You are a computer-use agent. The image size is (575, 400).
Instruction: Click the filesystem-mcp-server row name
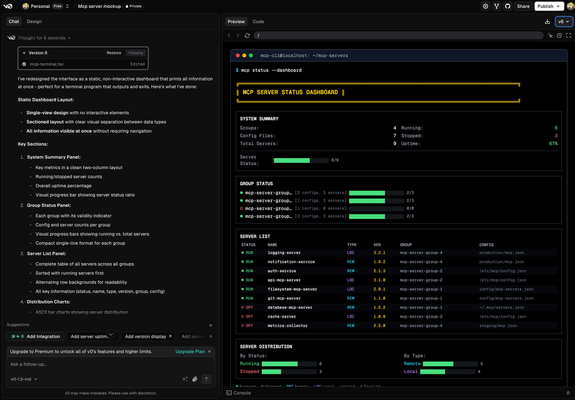point(292,289)
